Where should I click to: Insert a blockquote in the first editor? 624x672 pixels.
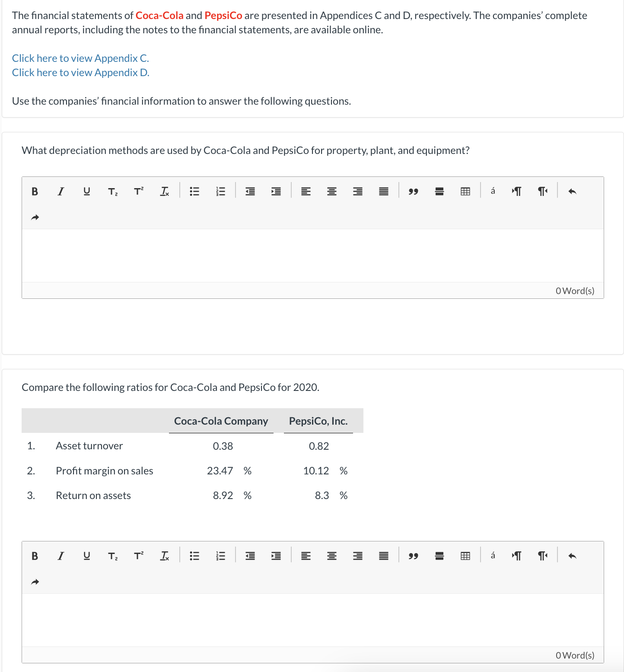[413, 191]
